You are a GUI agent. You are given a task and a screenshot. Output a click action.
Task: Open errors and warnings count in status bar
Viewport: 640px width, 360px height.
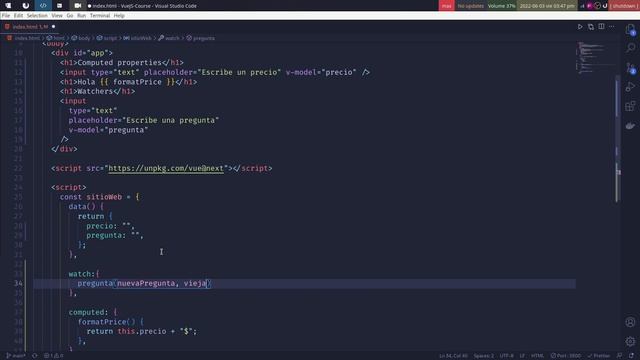[54, 356]
